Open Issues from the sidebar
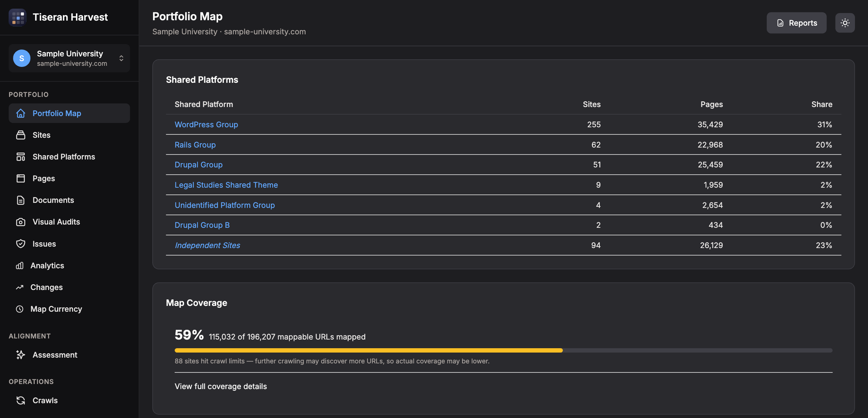 (x=69, y=244)
